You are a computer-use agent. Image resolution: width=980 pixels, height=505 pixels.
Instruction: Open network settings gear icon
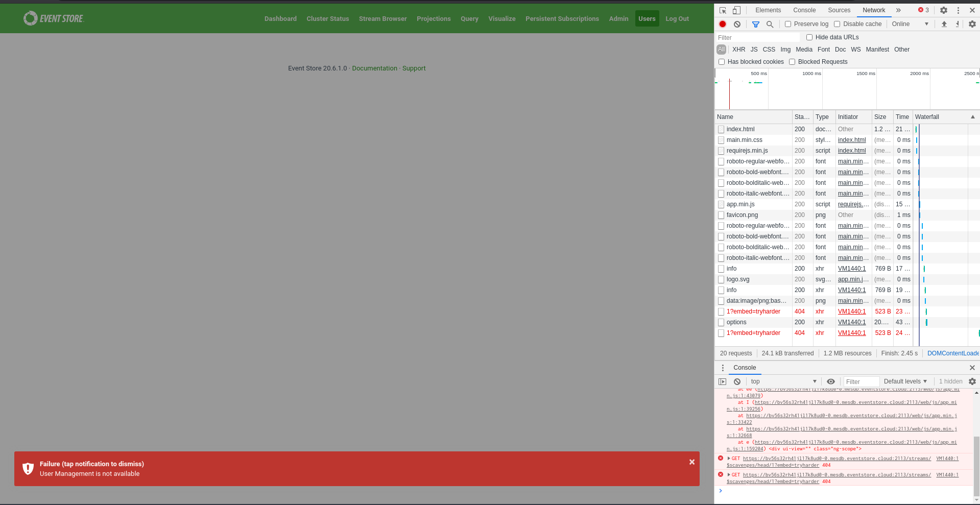click(x=972, y=24)
